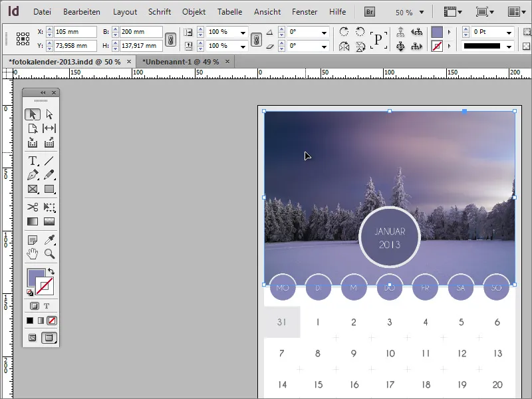The height and width of the screenshot is (399, 532).
Task: Select the Note tool
Action: pyautogui.click(x=33, y=240)
